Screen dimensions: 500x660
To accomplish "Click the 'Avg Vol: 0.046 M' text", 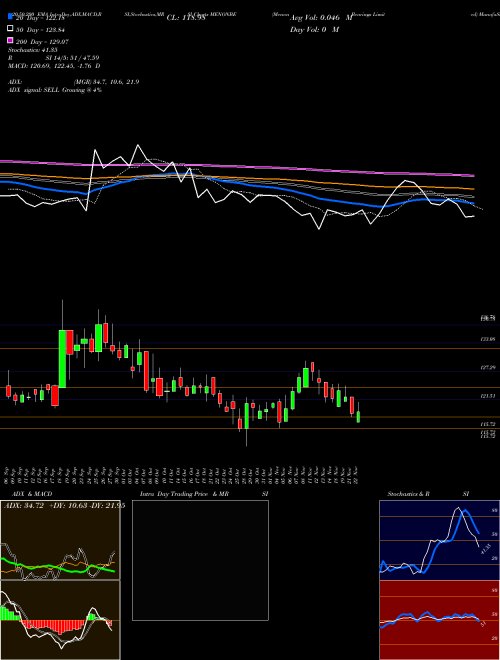I will click(321, 18).
